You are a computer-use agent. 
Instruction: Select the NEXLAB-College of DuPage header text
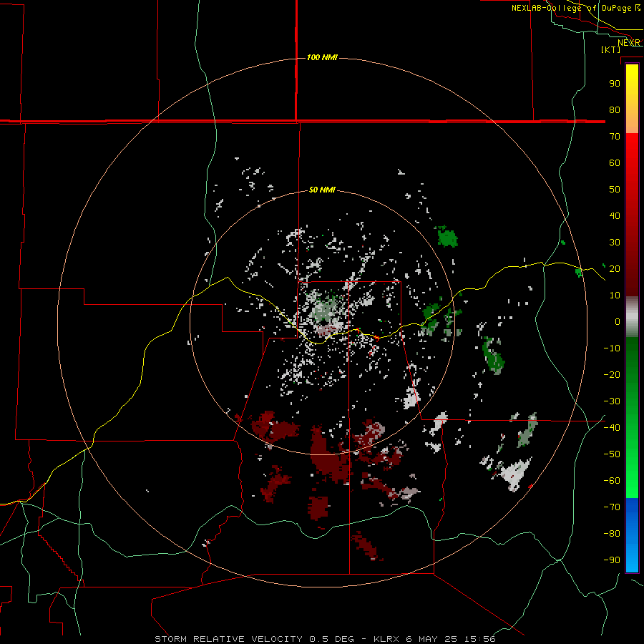point(575,8)
